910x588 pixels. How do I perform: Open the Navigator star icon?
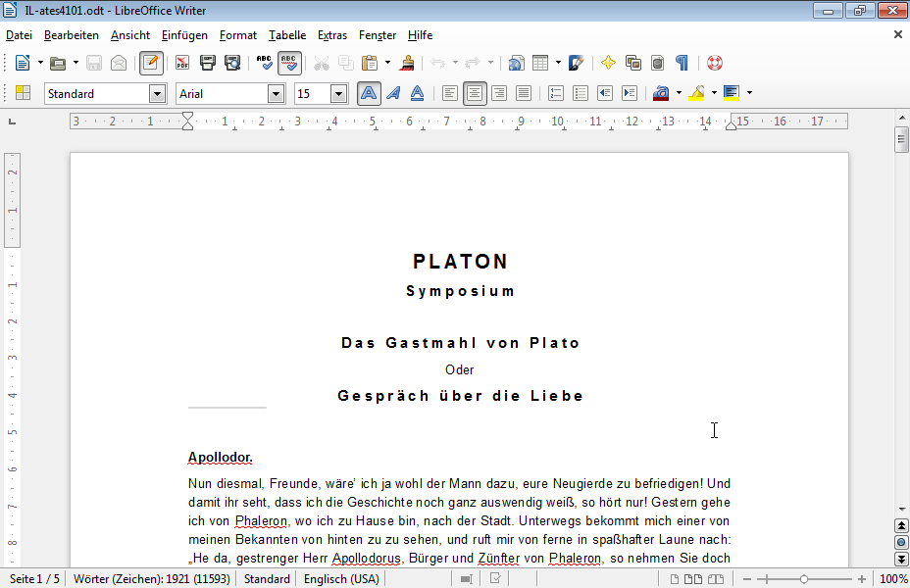[x=608, y=63]
